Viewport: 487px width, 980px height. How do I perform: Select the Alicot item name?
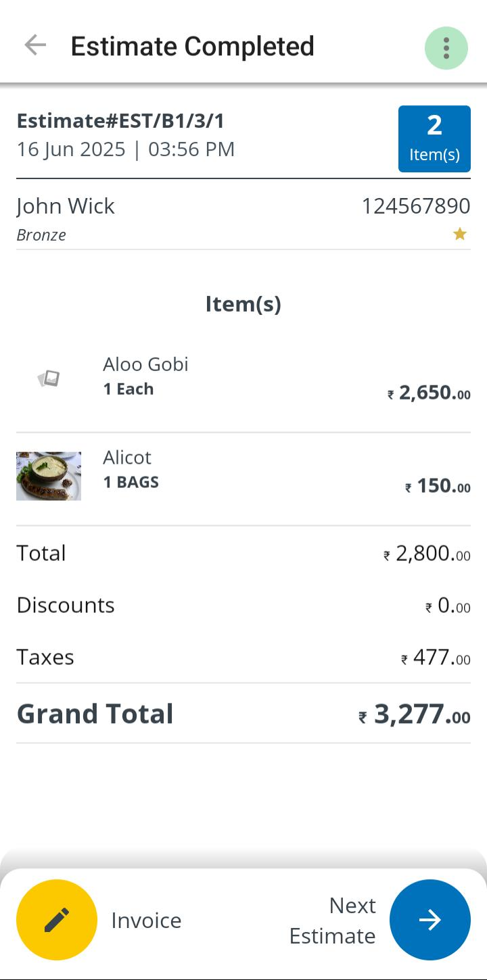127,458
